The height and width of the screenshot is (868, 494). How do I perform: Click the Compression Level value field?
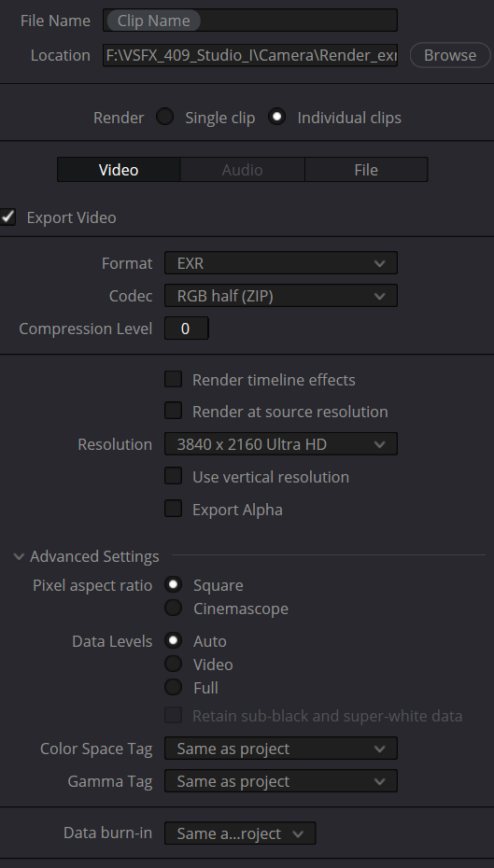(x=187, y=329)
